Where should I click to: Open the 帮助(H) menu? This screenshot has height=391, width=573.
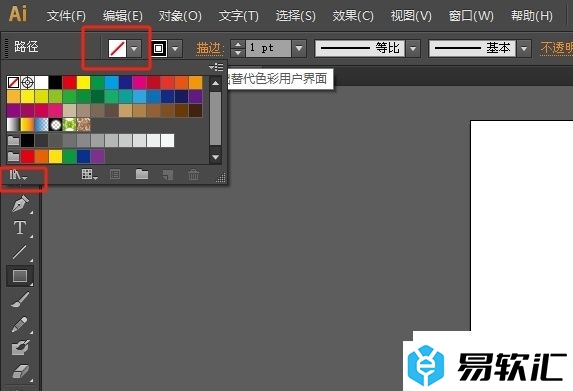pos(532,16)
